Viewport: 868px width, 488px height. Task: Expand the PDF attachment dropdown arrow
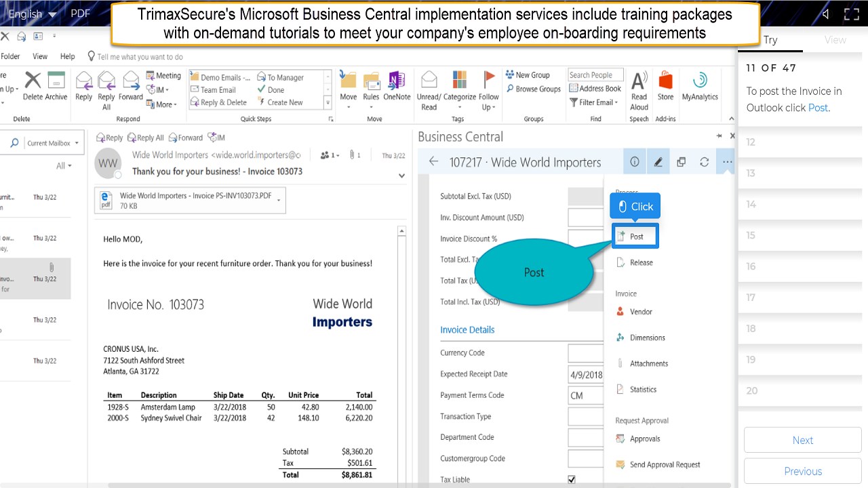[278, 200]
